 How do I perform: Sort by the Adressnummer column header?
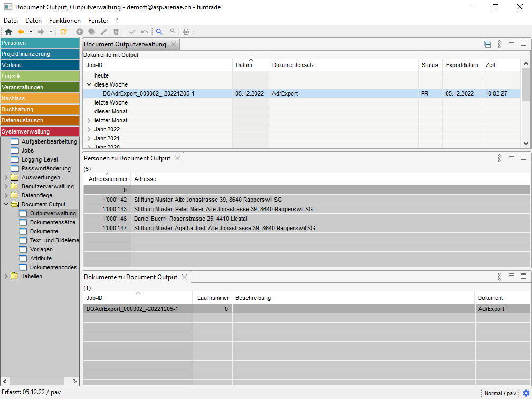pyautogui.click(x=107, y=179)
